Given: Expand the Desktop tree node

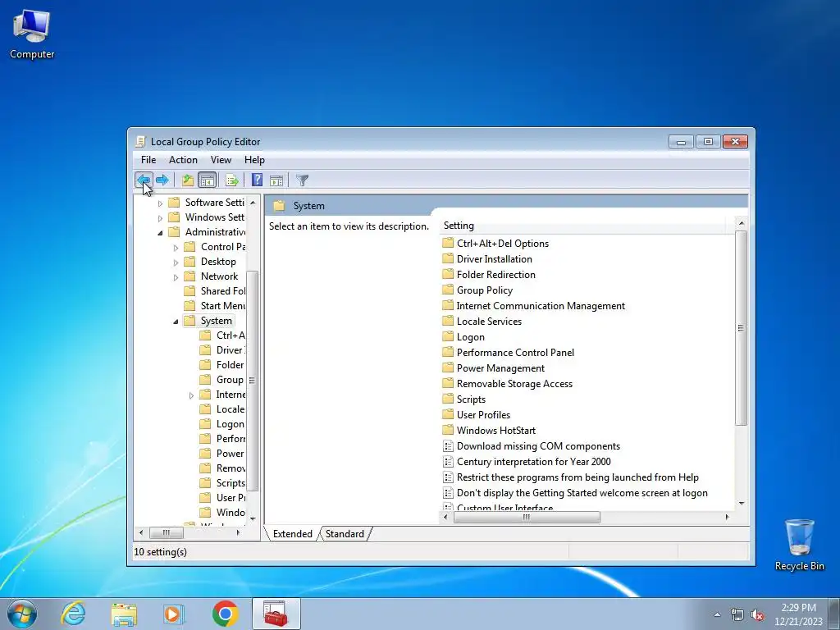Looking at the screenshot, I should (x=176, y=262).
